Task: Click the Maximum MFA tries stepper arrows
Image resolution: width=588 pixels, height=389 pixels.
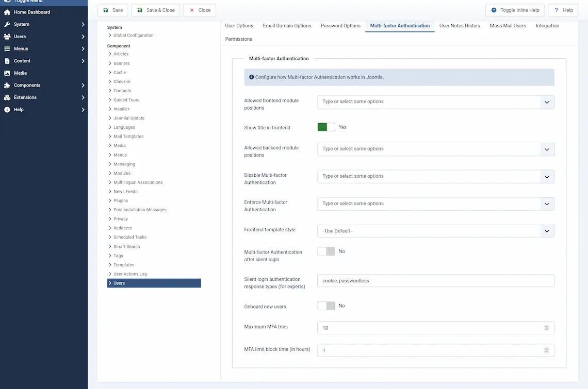Action: (x=546, y=328)
